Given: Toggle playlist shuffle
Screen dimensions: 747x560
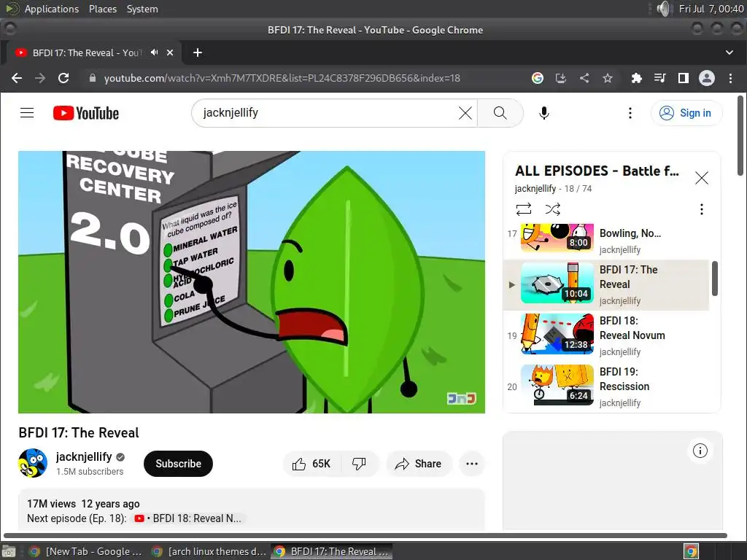Looking at the screenshot, I should [x=553, y=209].
